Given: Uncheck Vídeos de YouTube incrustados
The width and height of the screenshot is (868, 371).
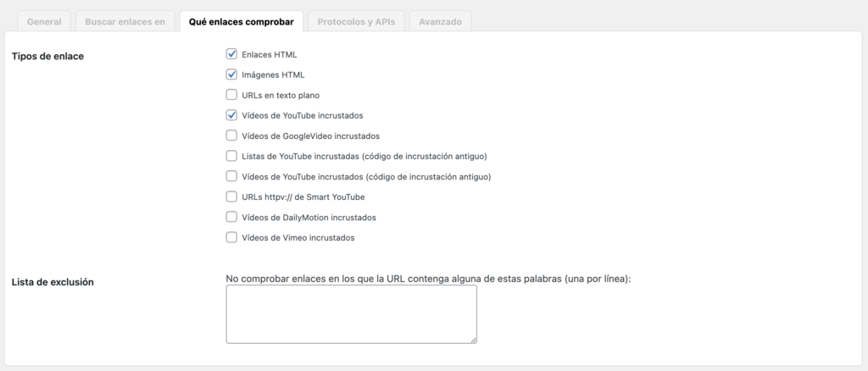Looking at the screenshot, I should coord(231,115).
